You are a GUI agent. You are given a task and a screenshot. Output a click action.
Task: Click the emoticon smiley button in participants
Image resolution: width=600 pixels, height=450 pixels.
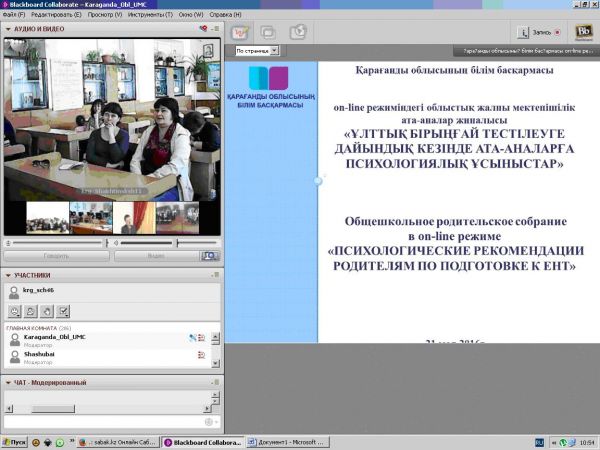pyautogui.click(x=14, y=311)
